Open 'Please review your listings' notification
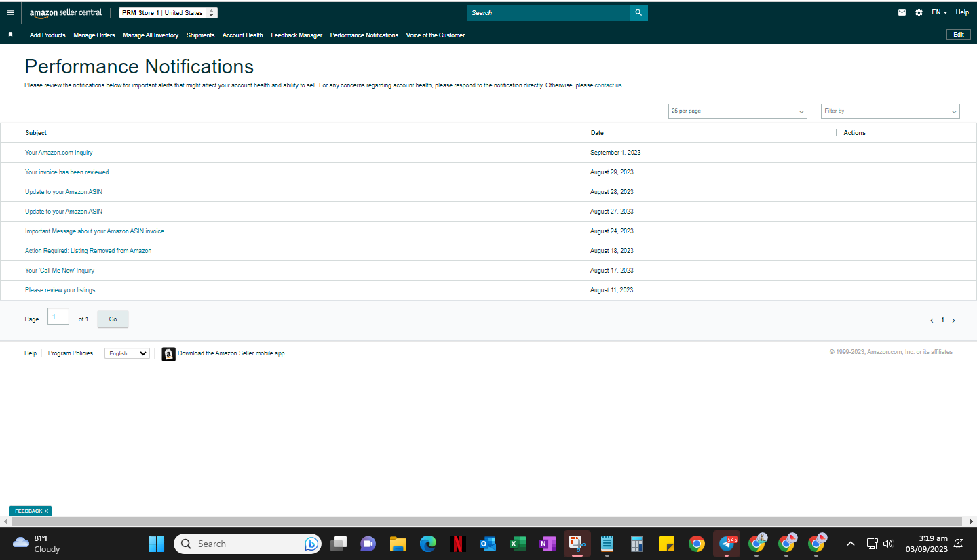This screenshot has width=977, height=560. point(60,290)
